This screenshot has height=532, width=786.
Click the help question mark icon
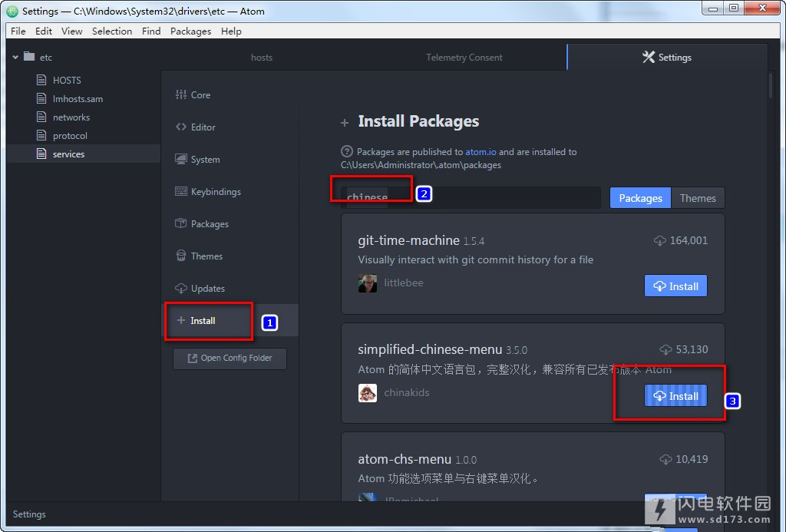pos(346,151)
